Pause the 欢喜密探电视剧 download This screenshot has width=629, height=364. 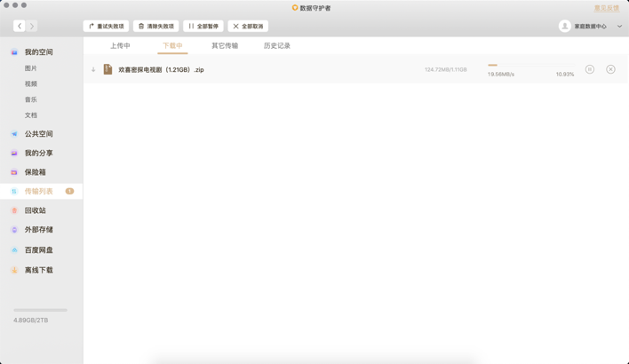click(589, 69)
